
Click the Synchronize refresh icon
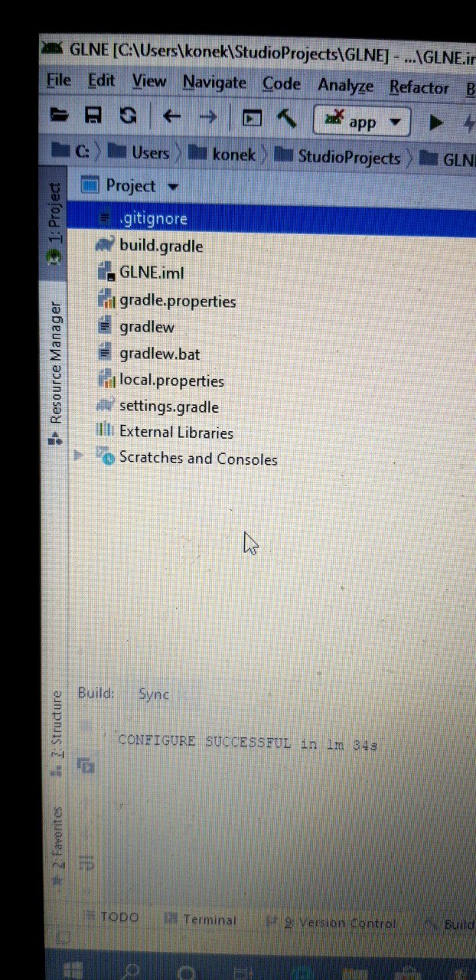pos(129,116)
